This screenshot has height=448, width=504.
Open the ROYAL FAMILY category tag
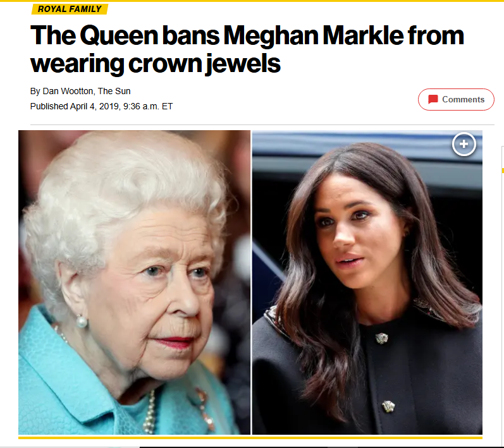point(70,9)
